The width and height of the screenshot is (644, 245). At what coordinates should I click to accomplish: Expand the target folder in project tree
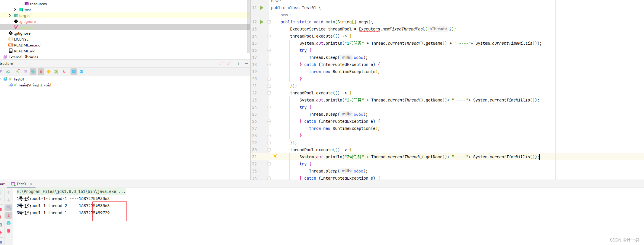tap(10, 15)
